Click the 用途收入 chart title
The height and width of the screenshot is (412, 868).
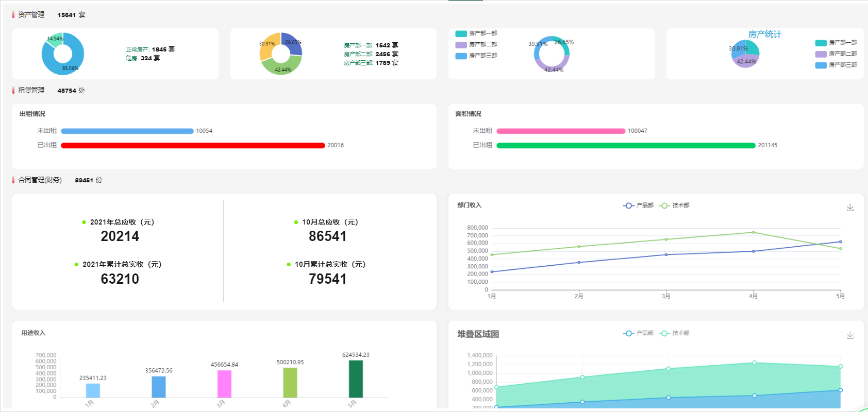point(34,333)
